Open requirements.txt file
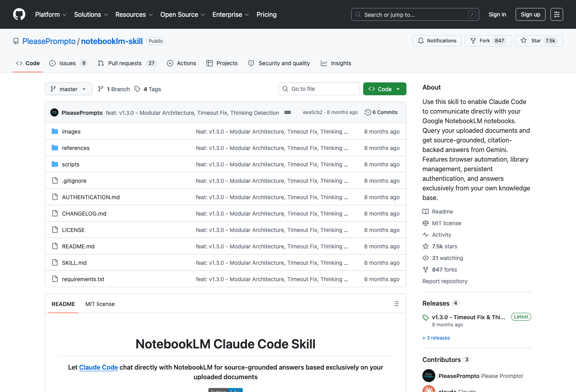Viewport: 576px width, 392px height. 83,279
